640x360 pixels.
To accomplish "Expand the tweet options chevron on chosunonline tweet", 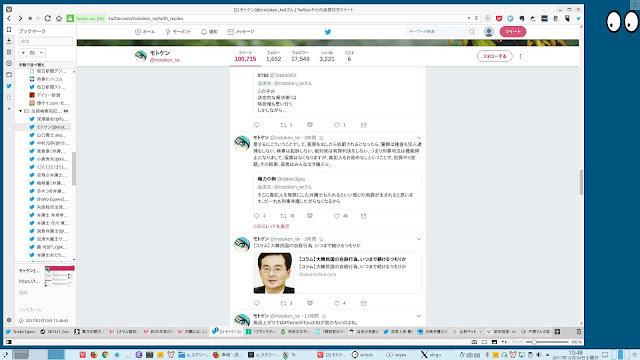I will pos(419,239).
